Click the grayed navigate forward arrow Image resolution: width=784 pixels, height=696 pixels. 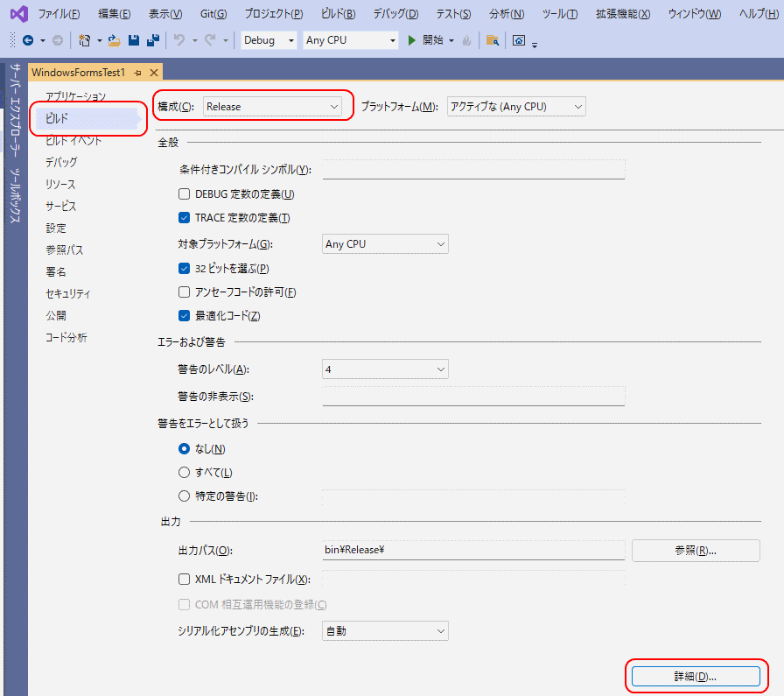(58, 40)
